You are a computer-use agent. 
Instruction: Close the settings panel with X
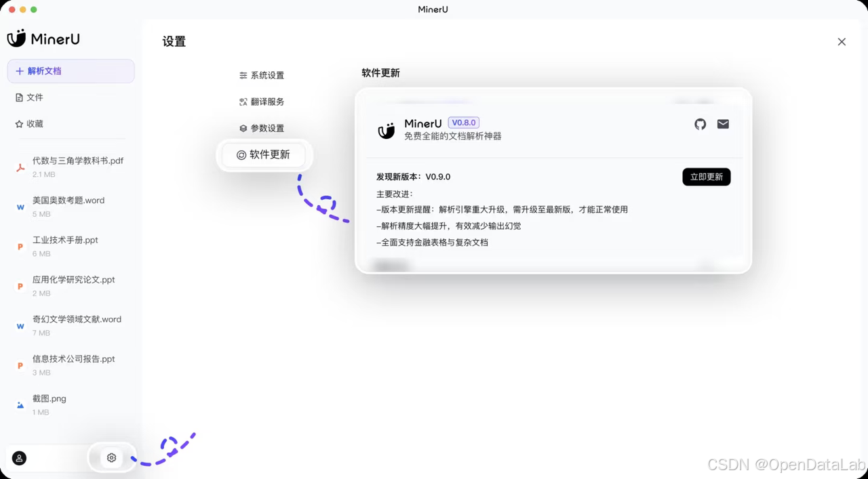coord(842,42)
